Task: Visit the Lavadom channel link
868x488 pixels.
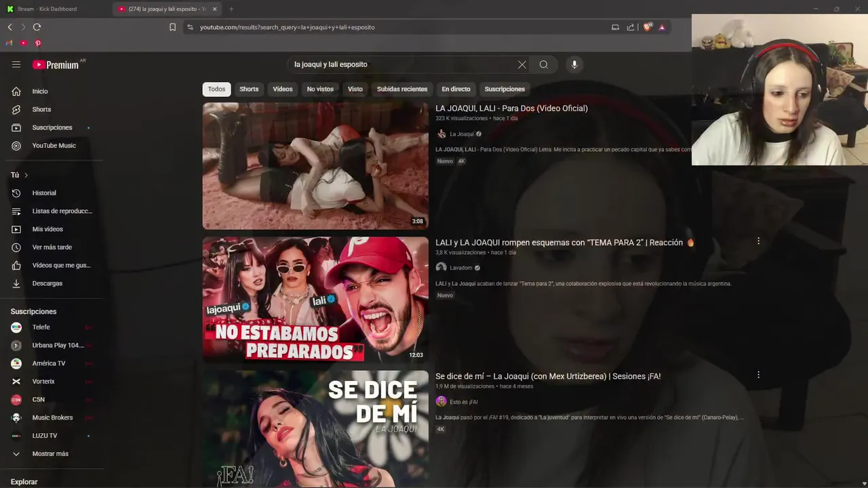Action: click(x=461, y=268)
